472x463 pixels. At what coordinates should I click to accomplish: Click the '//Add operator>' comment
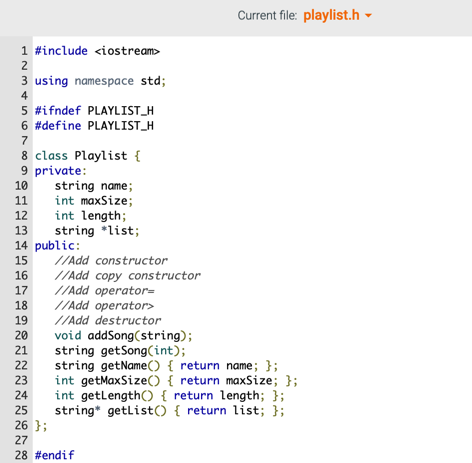pos(104,306)
